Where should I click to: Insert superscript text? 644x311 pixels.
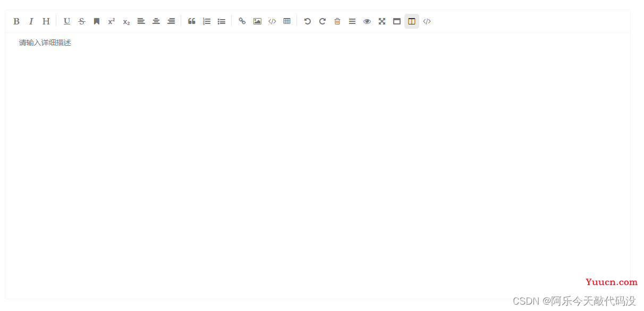tap(112, 21)
